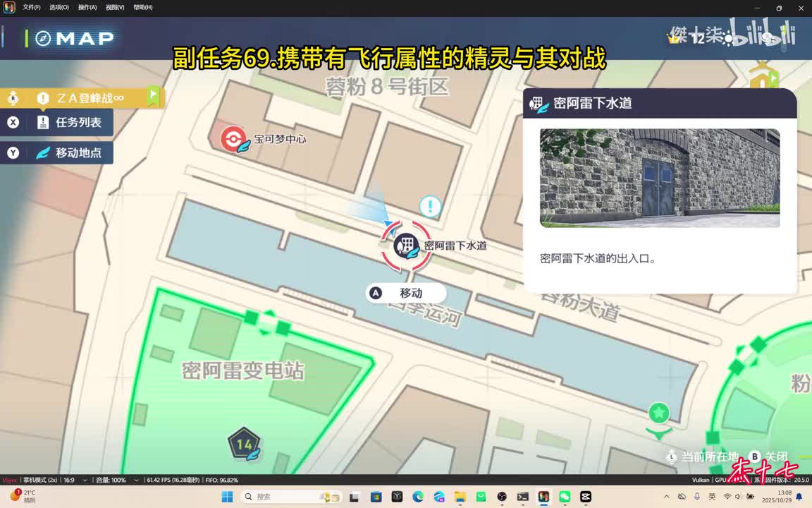Screen dimensions: 812x508
Task: Open Microsoft Edge from taskbar
Action: [418, 497]
